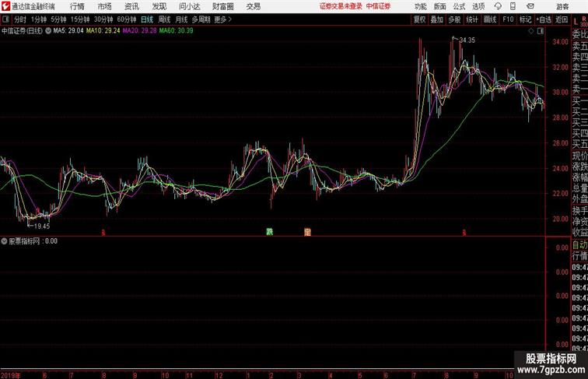Click the 画线 drawing tools button
The width and height of the screenshot is (588, 379).
pos(490,19)
